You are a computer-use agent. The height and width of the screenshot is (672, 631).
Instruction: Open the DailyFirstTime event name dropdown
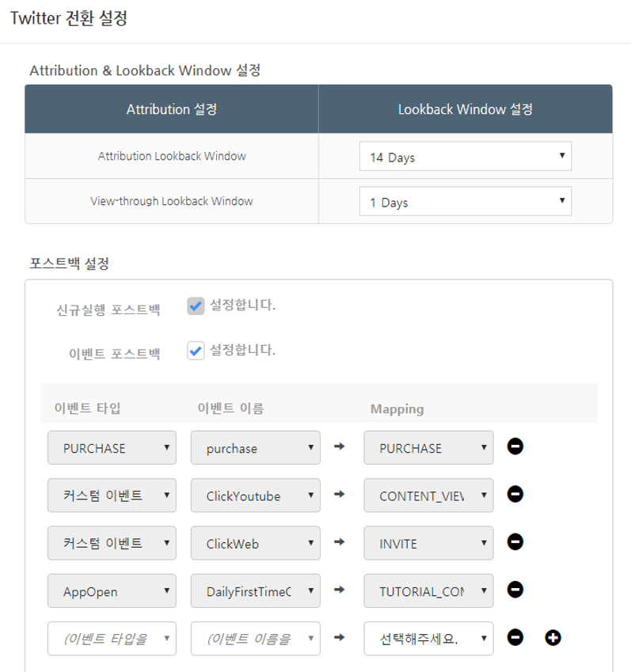pyautogui.click(x=256, y=591)
